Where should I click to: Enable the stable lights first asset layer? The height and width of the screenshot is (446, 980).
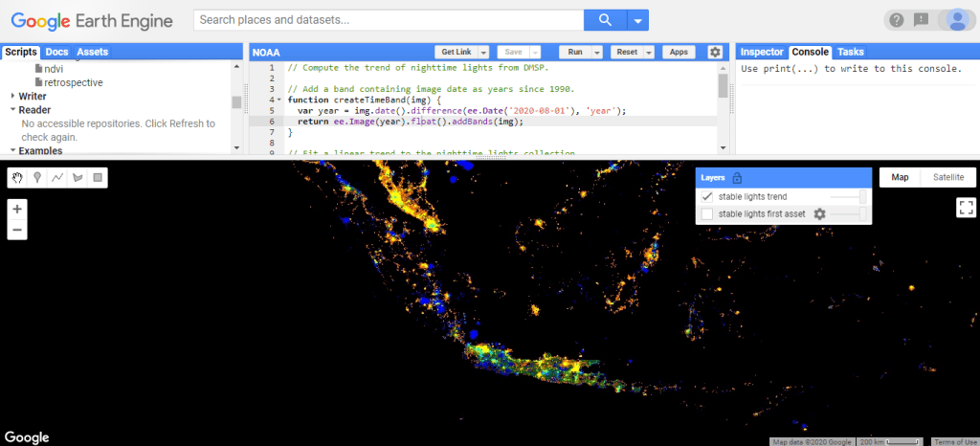(x=707, y=214)
